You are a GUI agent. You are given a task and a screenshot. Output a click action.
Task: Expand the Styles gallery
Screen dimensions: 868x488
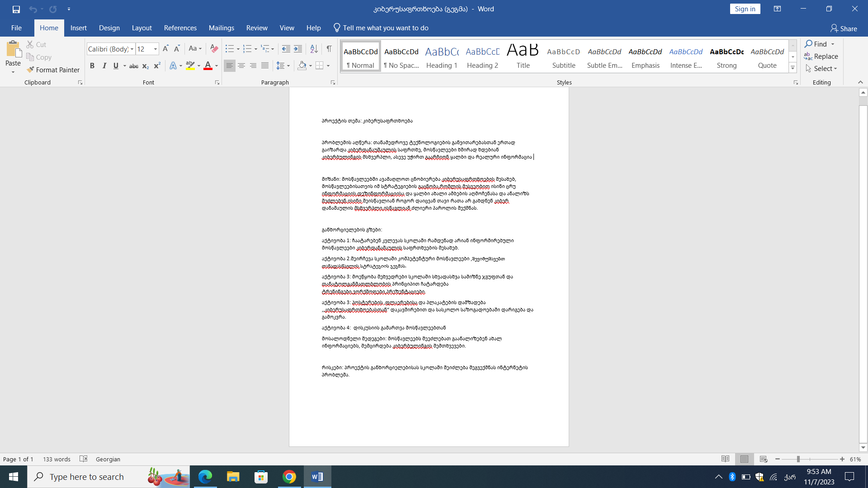[793, 68]
